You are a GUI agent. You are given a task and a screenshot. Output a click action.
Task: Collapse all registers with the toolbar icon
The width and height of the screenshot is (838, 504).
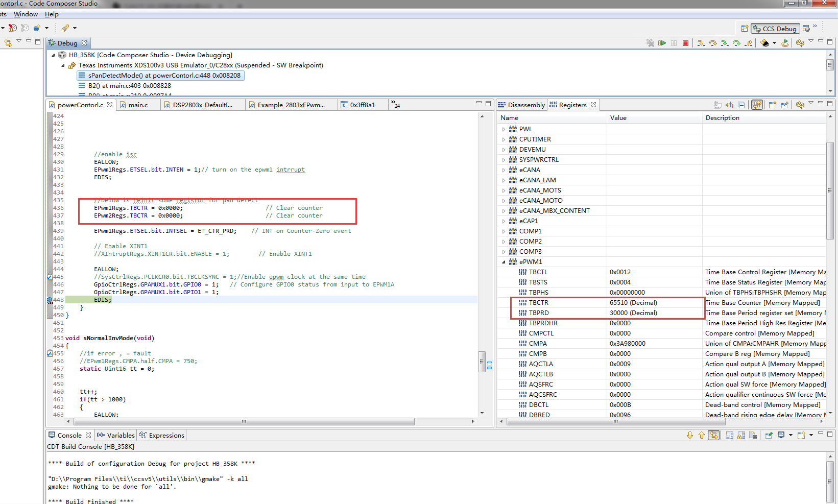[741, 105]
